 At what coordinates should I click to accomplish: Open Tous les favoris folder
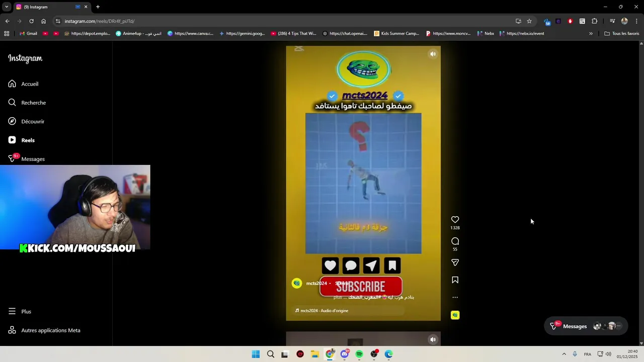coord(622,34)
